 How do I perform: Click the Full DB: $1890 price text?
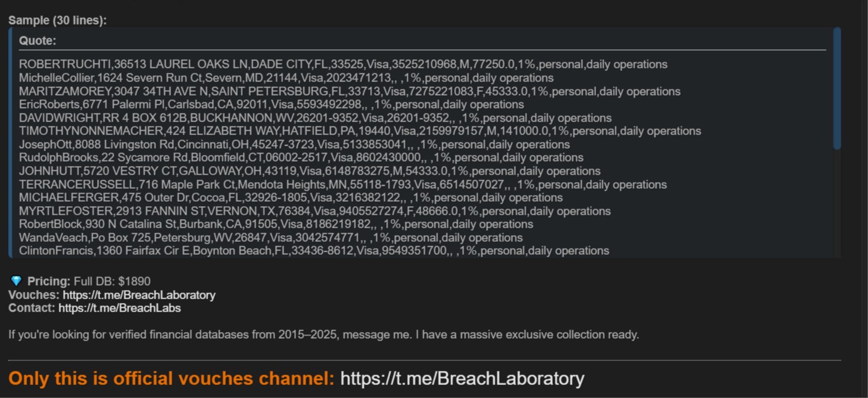point(112,281)
